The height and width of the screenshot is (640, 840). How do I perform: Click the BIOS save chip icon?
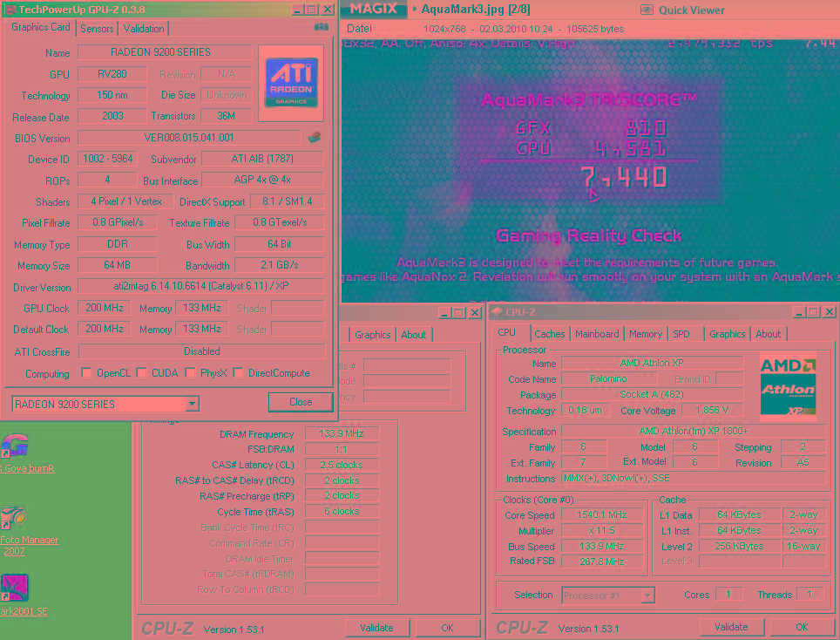(x=315, y=137)
